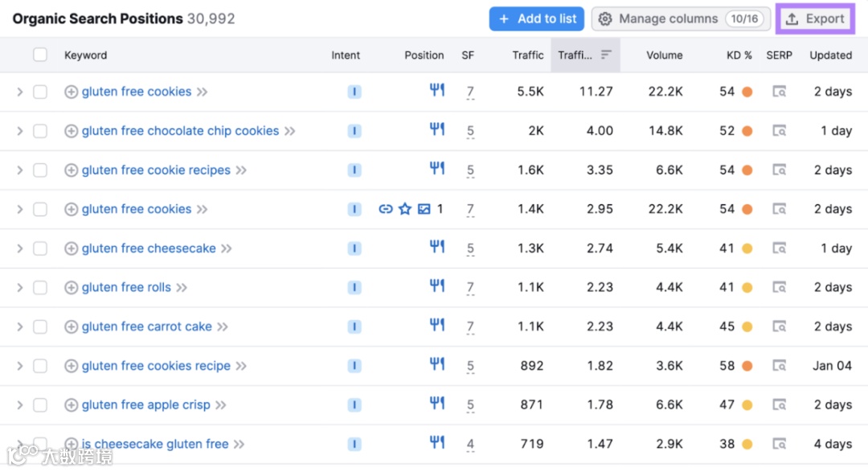Select checkbox for gluten free carrot cake

click(x=40, y=326)
